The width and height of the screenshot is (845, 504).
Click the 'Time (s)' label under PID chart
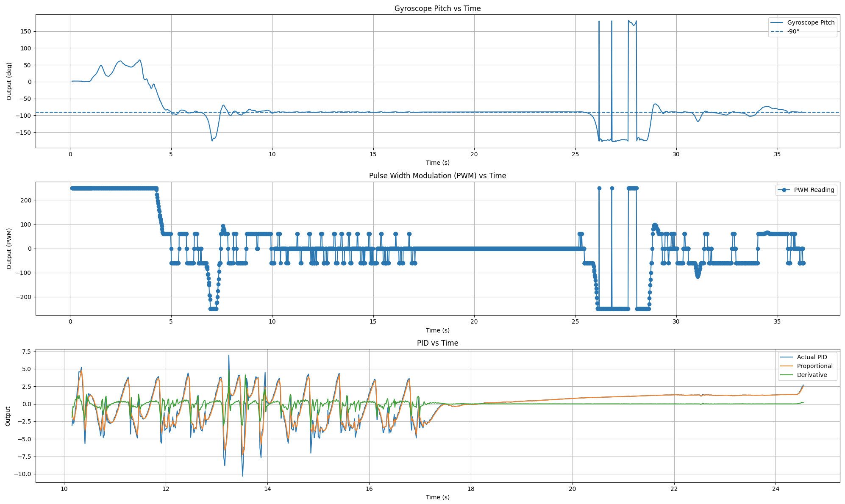click(x=437, y=497)
